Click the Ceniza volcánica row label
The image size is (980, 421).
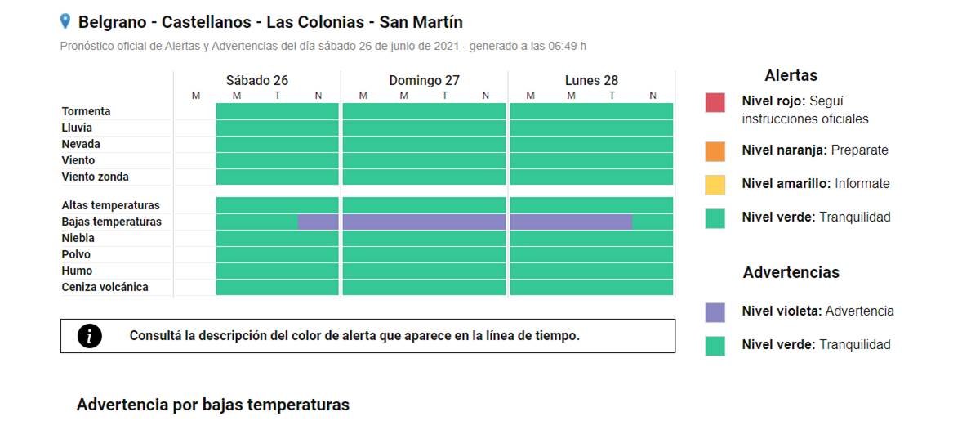point(105,287)
